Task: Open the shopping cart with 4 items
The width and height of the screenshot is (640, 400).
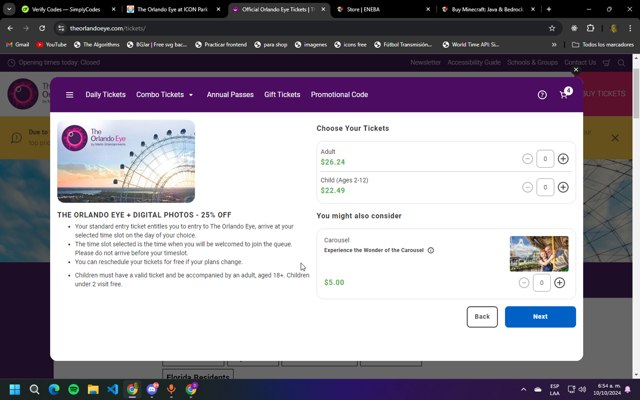Action: (x=564, y=94)
